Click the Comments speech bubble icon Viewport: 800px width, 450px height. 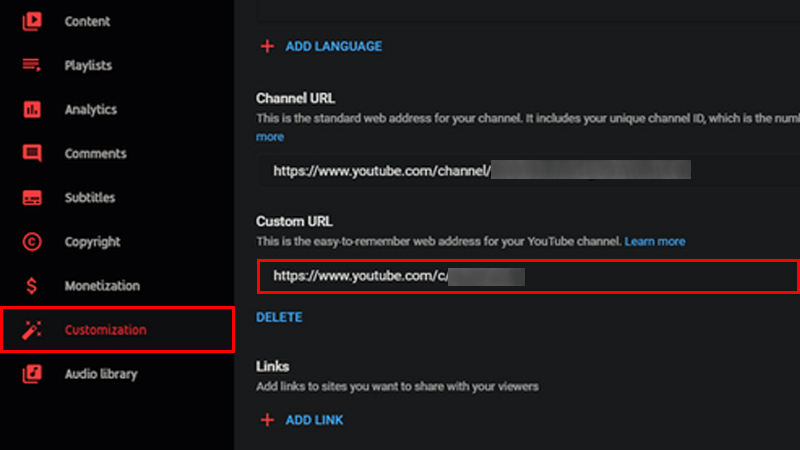pos(32,153)
